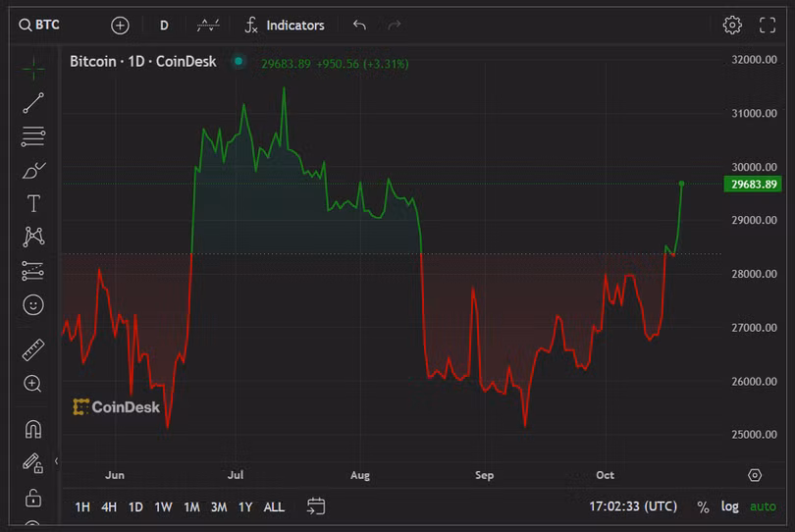The image size is (795, 532).
Task: Open the go-to-date calendar icon
Action: click(x=316, y=506)
